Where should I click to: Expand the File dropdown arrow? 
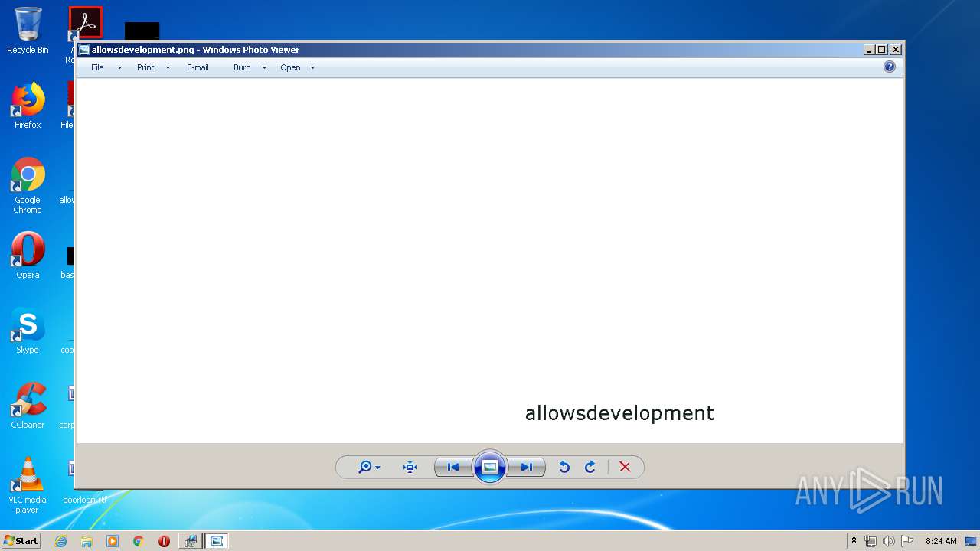click(119, 67)
